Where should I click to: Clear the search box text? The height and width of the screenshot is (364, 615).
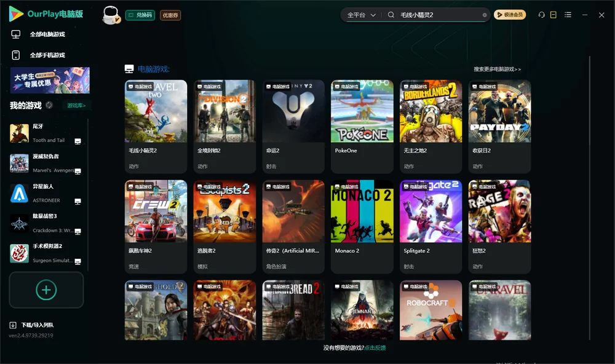(x=485, y=15)
